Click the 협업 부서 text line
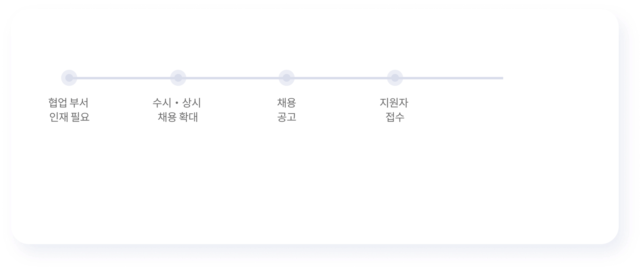The height and width of the screenshot is (271, 644). tap(69, 103)
